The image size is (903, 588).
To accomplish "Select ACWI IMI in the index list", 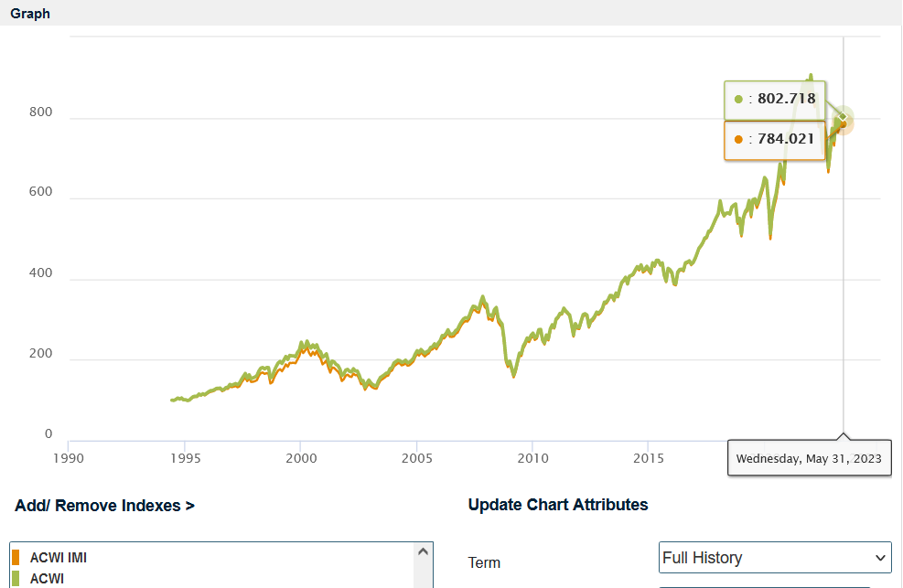I will click(59, 557).
